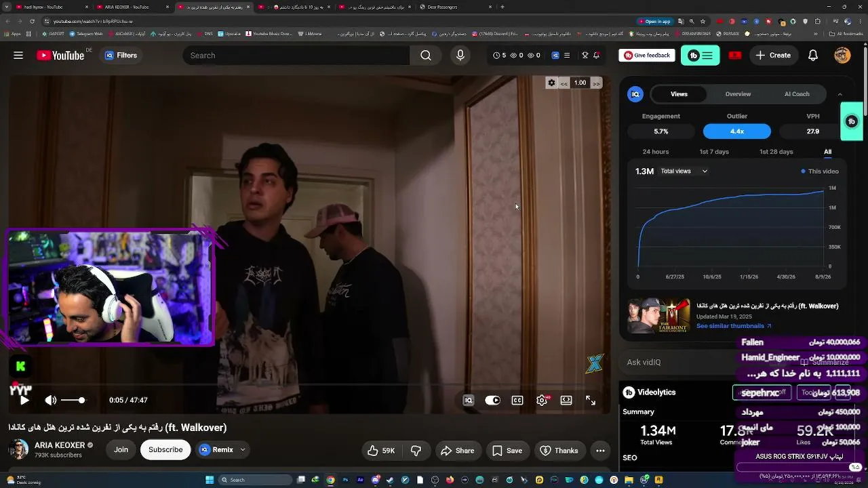This screenshot has width=868, height=488.
Task: Click the vidIQ trophy icon in the header
Action: click(585, 56)
